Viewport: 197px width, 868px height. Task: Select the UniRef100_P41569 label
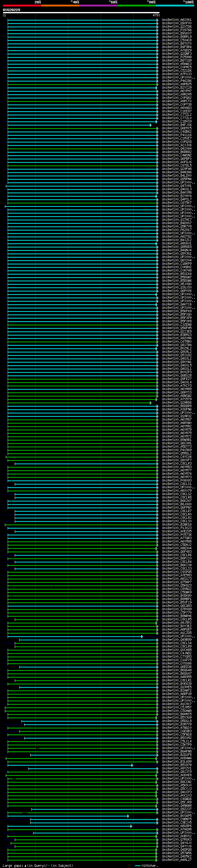(x=176, y=450)
